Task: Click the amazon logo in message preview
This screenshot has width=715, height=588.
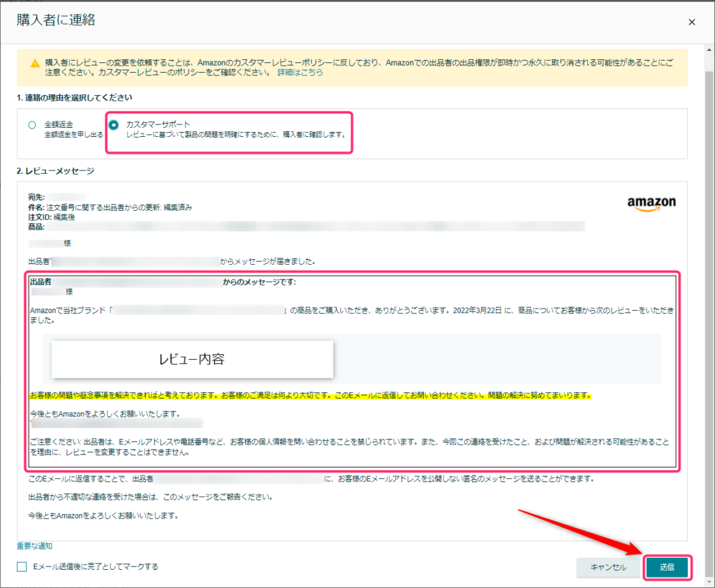Action: [651, 203]
